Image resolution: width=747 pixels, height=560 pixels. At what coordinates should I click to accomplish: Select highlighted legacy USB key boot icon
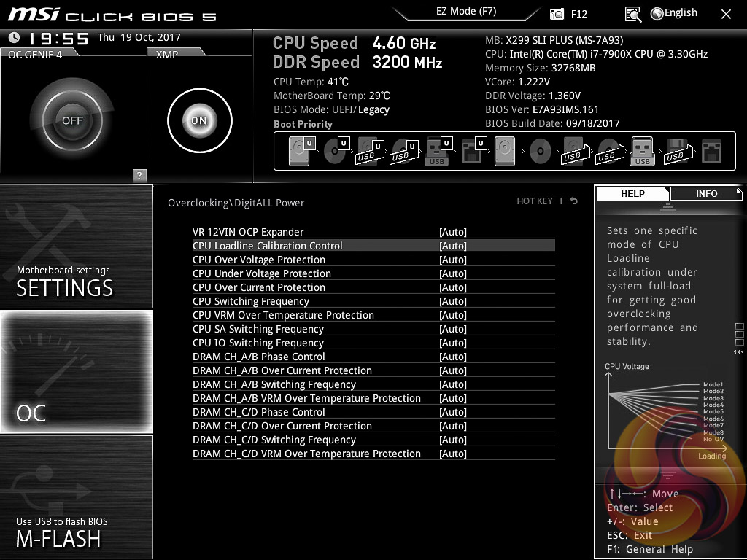click(642, 151)
